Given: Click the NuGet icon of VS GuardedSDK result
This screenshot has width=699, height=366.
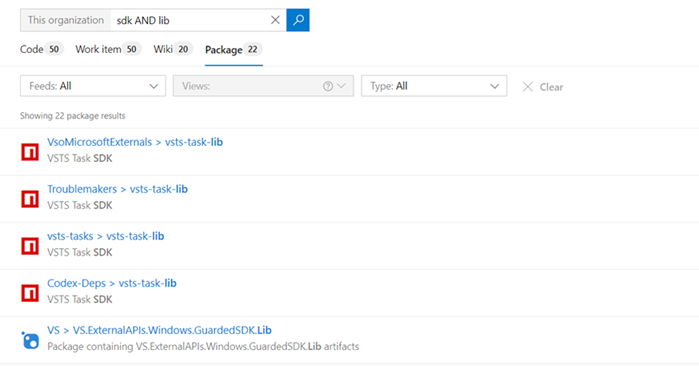Looking at the screenshot, I should [x=30, y=340].
